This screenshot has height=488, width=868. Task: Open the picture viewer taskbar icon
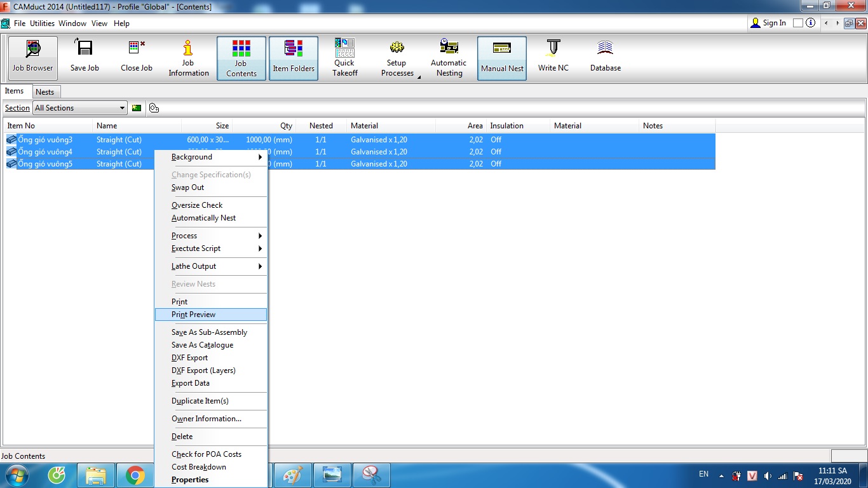pyautogui.click(x=332, y=475)
